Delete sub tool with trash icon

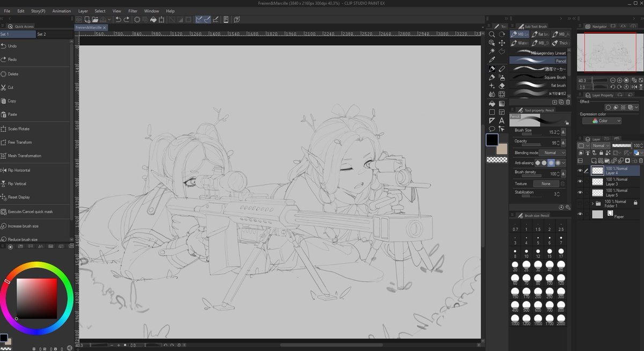click(x=568, y=102)
